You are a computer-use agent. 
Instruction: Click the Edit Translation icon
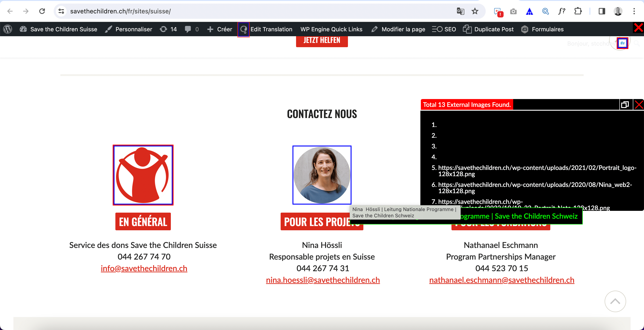244,30
